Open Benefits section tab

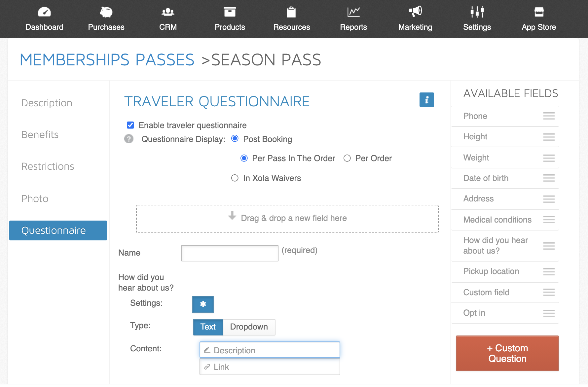tap(40, 135)
